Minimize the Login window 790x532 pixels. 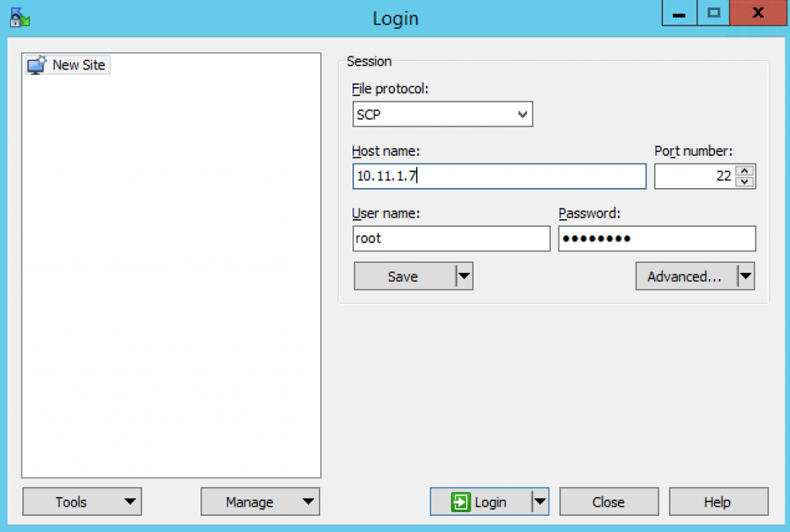[x=679, y=13]
